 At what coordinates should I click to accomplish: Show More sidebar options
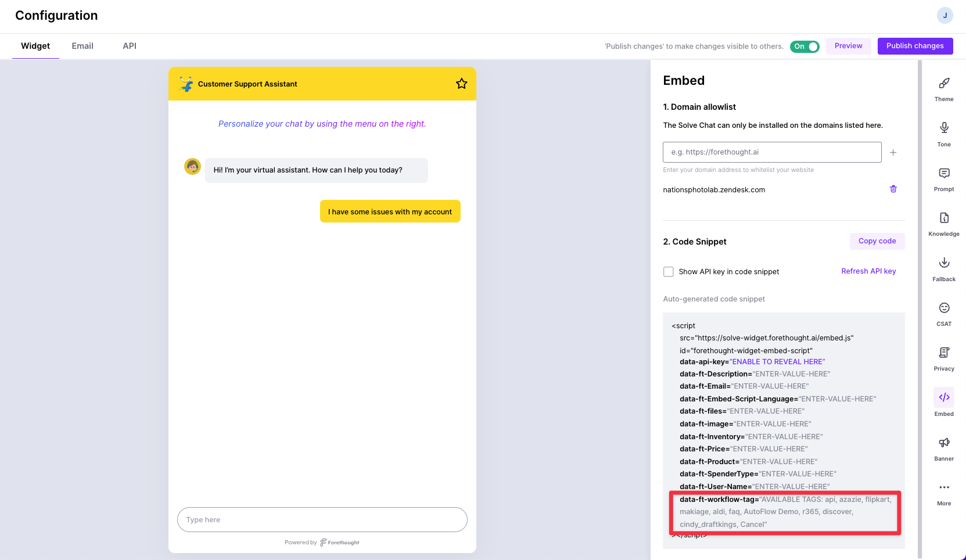944,494
